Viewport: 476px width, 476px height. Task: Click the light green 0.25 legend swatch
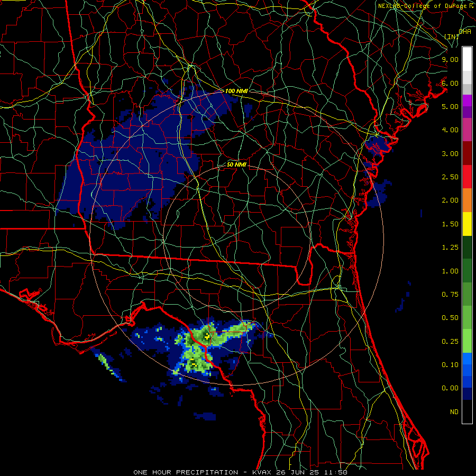pos(467,341)
